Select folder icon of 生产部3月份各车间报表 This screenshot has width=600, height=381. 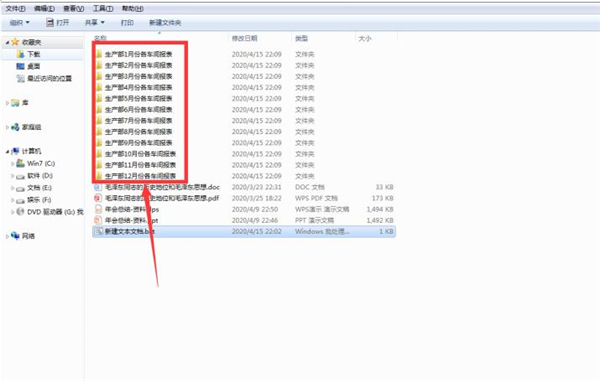coord(99,76)
